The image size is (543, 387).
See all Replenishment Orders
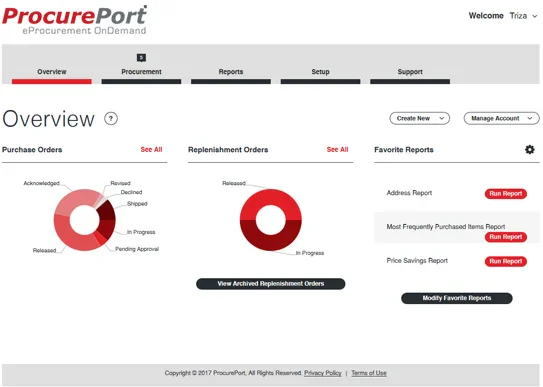337,150
